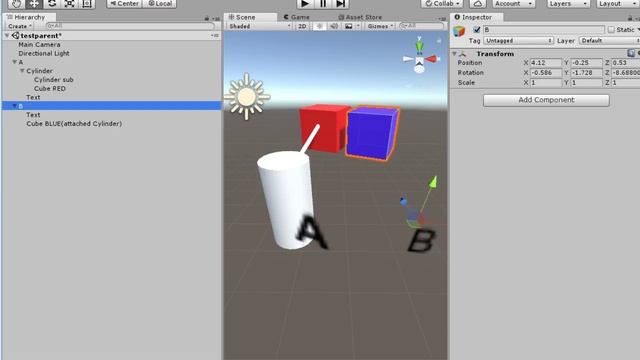Click the Directional Light sun gizmo
The height and width of the screenshot is (360, 640).
click(x=247, y=97)
